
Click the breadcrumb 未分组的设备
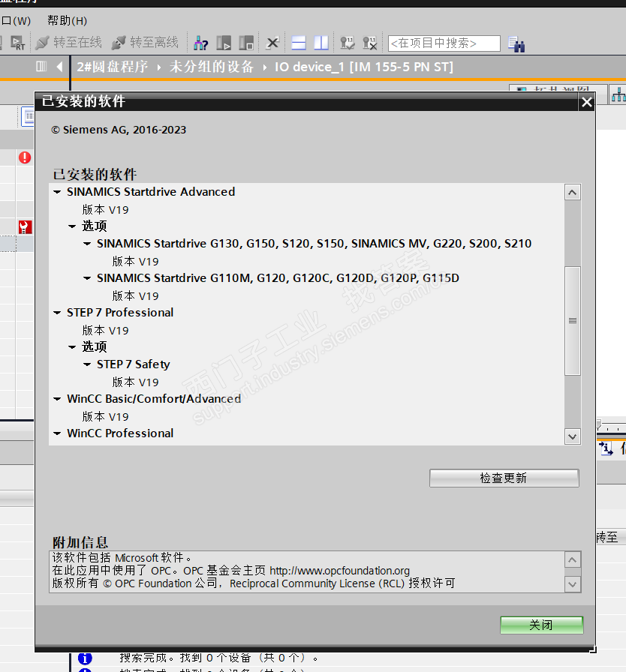[x=212, y=67]
